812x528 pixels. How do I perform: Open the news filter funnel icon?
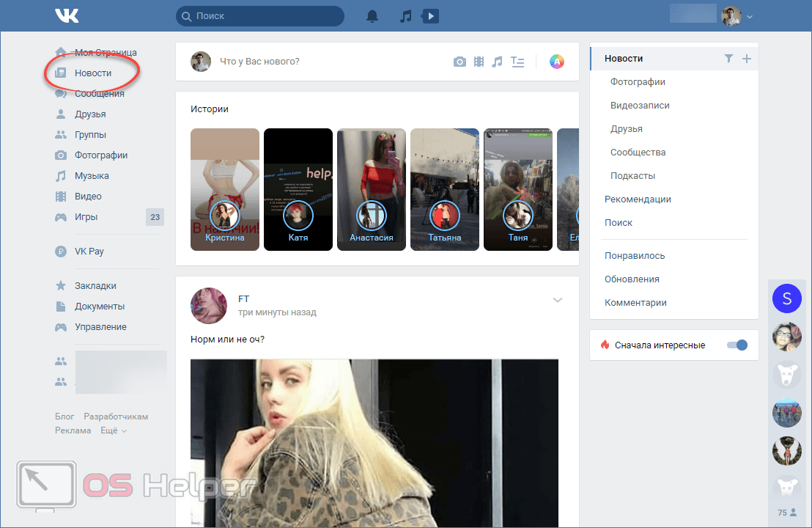tap(728, 59)
